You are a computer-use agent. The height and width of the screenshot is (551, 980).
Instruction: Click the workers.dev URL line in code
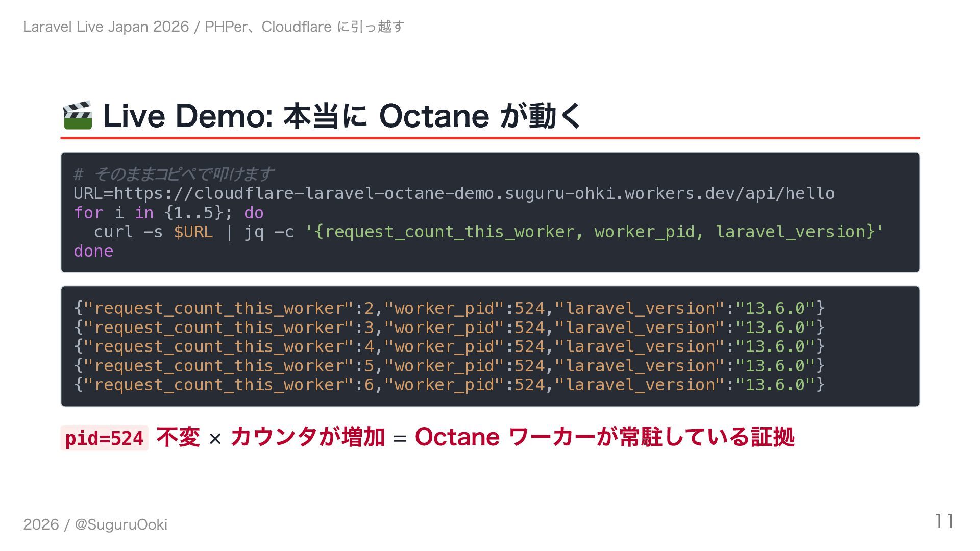[x=454, y=194]
